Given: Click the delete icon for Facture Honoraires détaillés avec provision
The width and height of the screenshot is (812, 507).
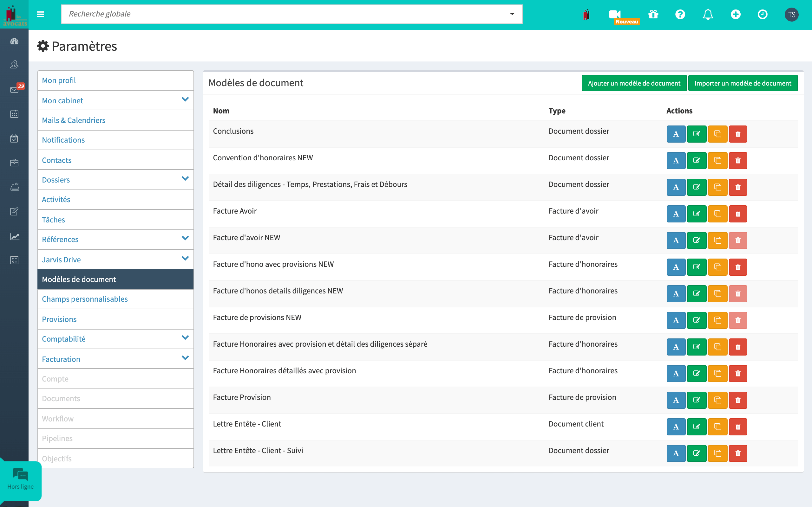Looking at the screenshot, I should (738, 373).
